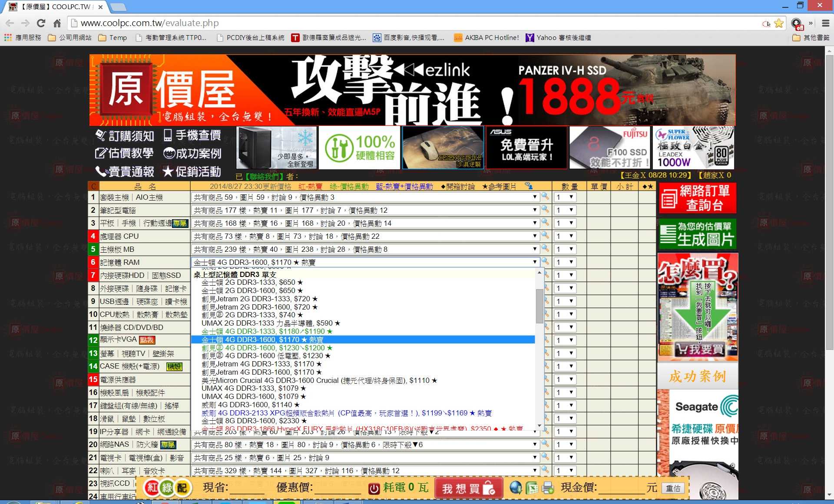
Task: Open the 賣貴通報 link
Action: tap(125, 171)
